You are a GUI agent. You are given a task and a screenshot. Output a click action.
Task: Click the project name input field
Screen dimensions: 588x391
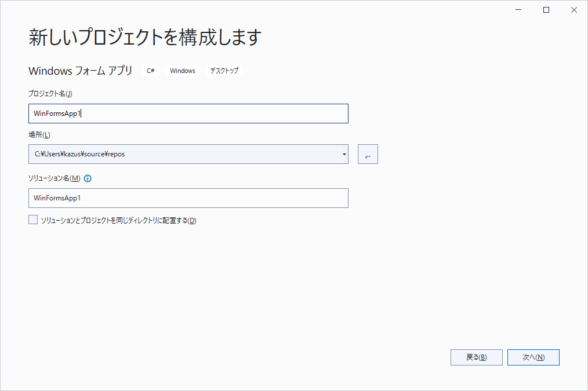point(188,114)
